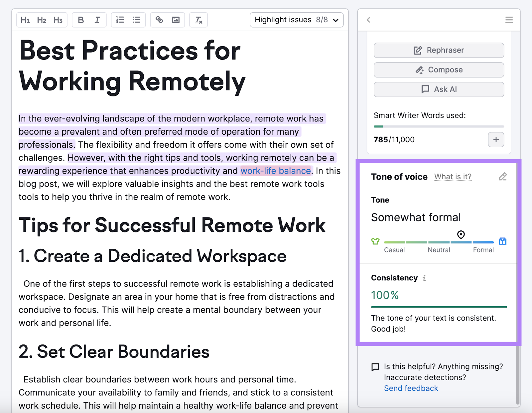Screen dimensions: 532x413
Task: Open the Compose tool
Action: coord(439,70)
